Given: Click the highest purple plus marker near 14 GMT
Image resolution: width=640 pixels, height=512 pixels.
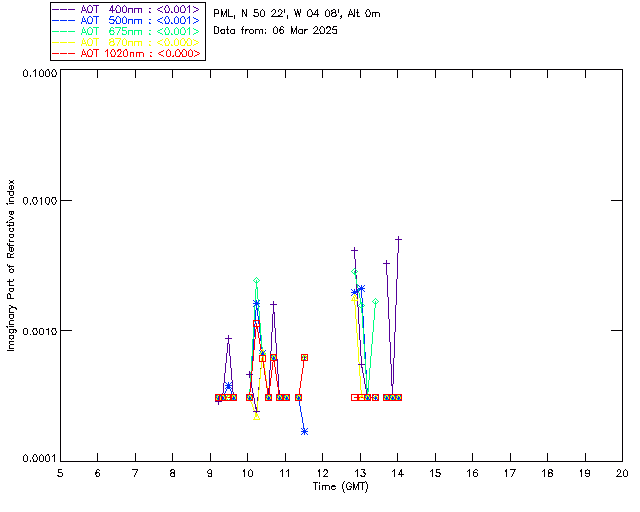Looking at the screenshot, I should [398, 239].
